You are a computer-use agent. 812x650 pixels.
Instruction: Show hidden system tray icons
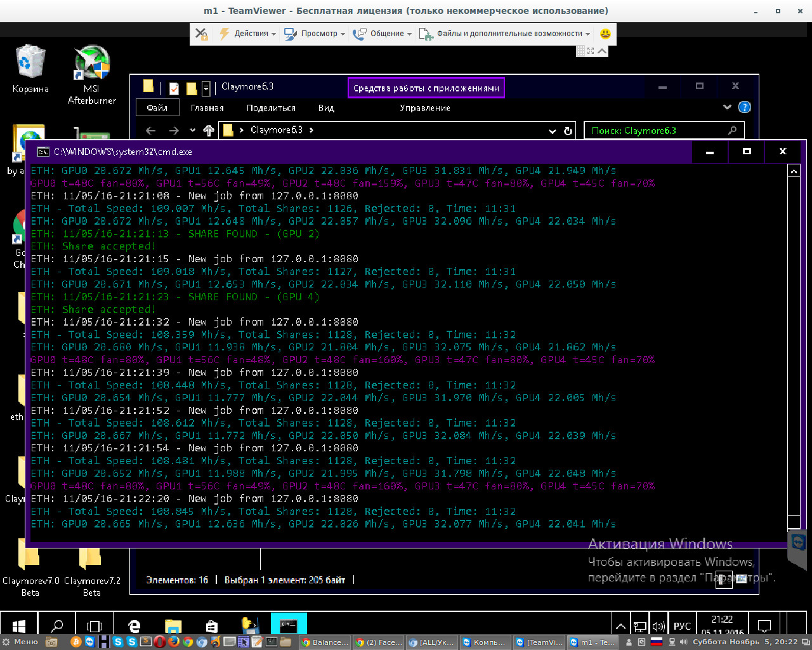pyautogui.click(x=620, y=627)
